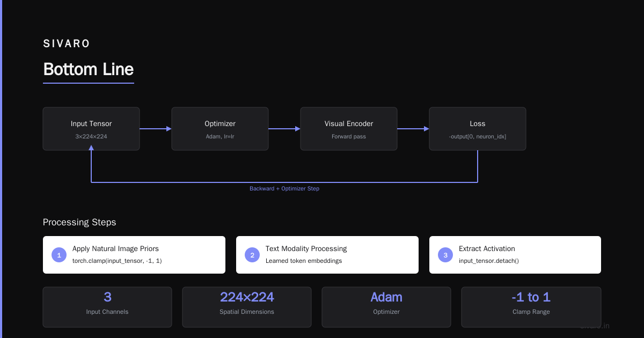Screen dimensions: 644x338
Task: Click the step 2 numbered circle icon
Action: (252, 255)
